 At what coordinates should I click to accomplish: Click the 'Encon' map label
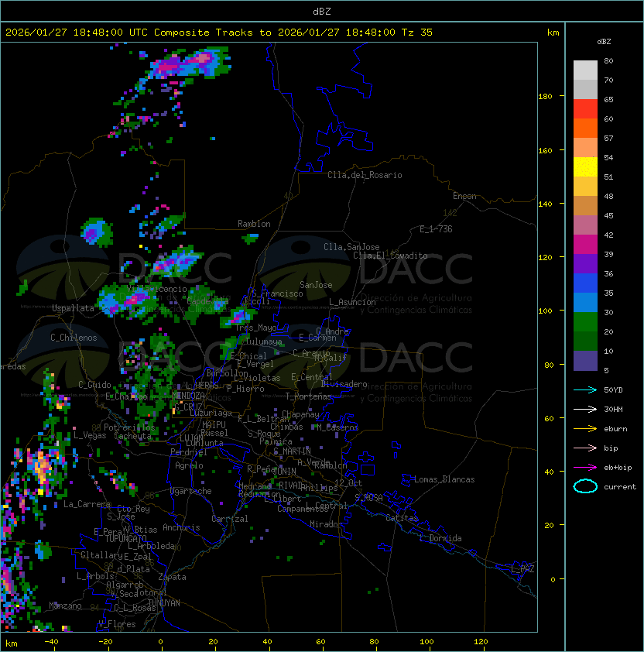tap(464, 196)
